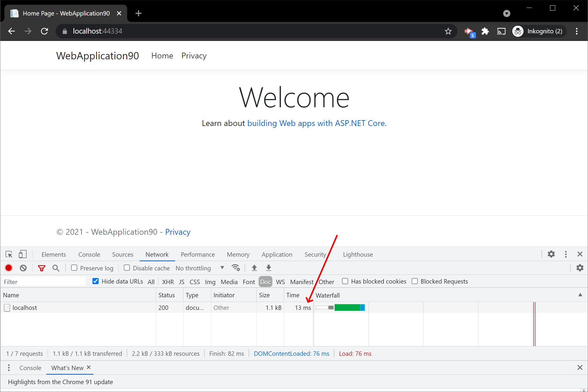Viewport: 588px width, 392px height.
Task: Enable the Disable cache option
Action: (127, 268)
